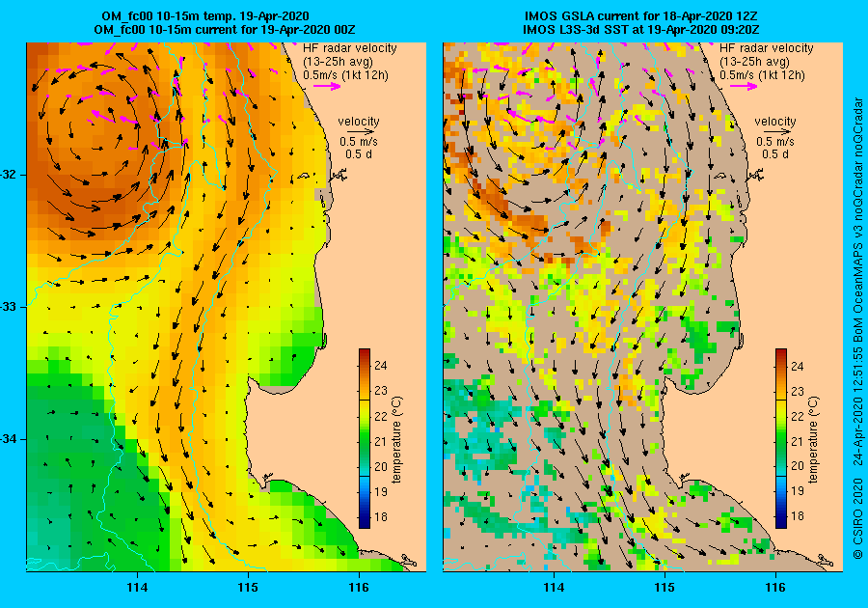Click '0.5m/s (1kt 12h)' text in OM_fc00 map
This screenshot has height=608, width=868.
[x=345, y=75]
